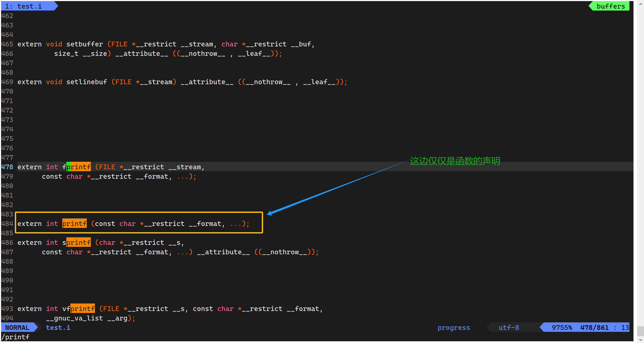Click the green Chinese annotation text

[455, 161]
